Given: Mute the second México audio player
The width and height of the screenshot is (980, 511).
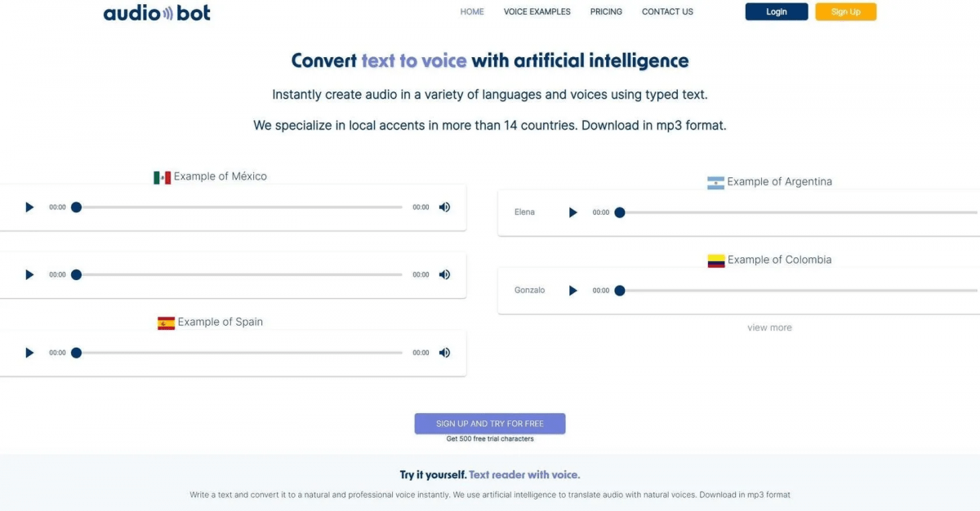Looking at the screenshot, I should (444, 275).
